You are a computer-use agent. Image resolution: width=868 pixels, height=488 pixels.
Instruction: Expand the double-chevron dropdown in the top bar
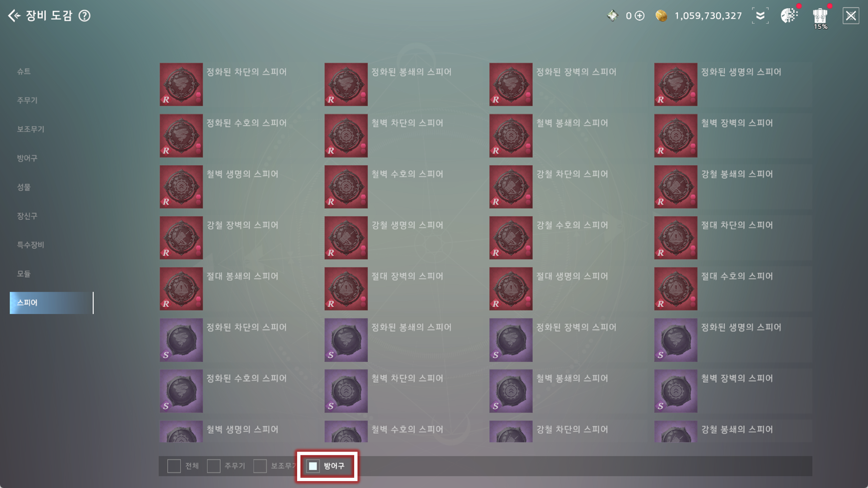(x=760, y=16)
